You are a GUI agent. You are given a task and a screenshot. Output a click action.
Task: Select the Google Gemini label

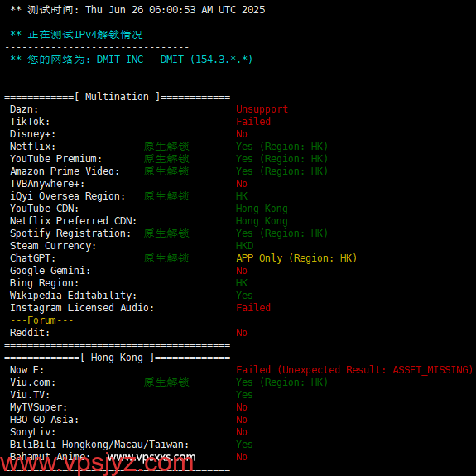50,271
